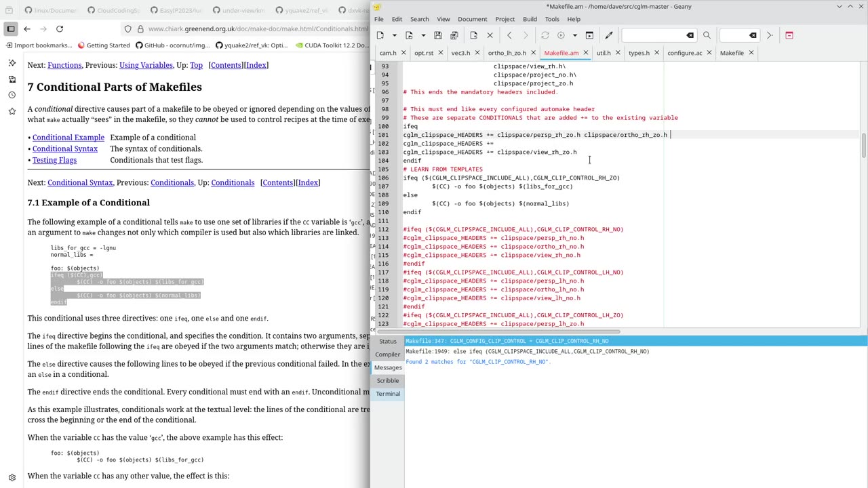Run the built program in Geany
868x488 pixels.
point(589,35)
